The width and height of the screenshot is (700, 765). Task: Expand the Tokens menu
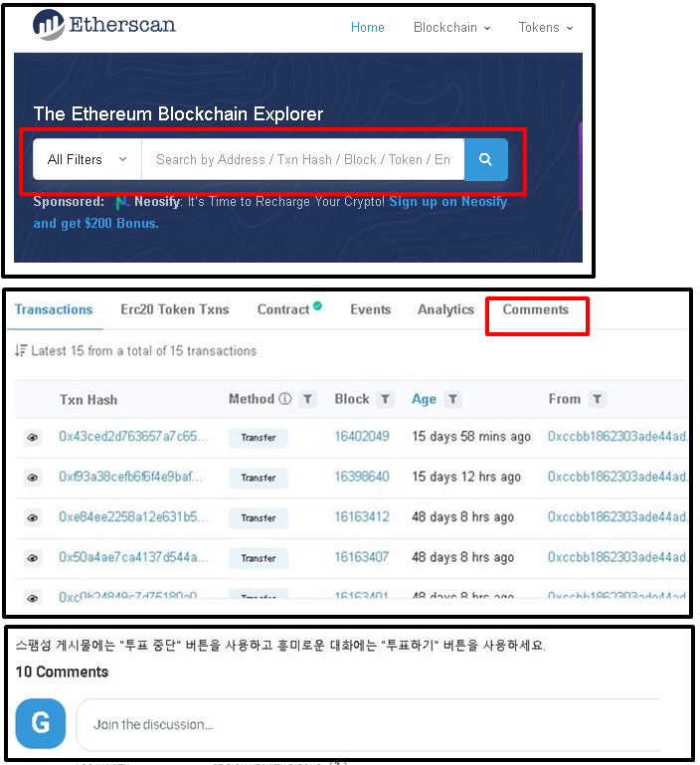545,27
